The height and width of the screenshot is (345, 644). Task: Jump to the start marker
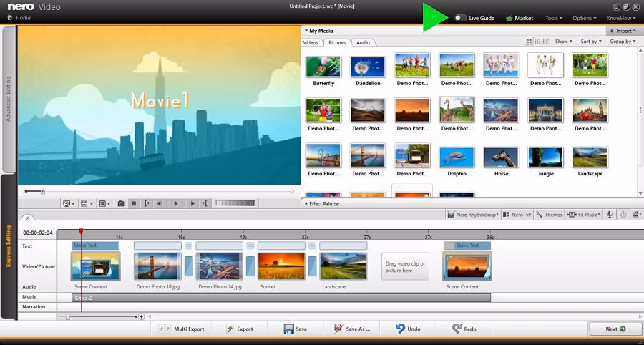[x=146, y=203]
